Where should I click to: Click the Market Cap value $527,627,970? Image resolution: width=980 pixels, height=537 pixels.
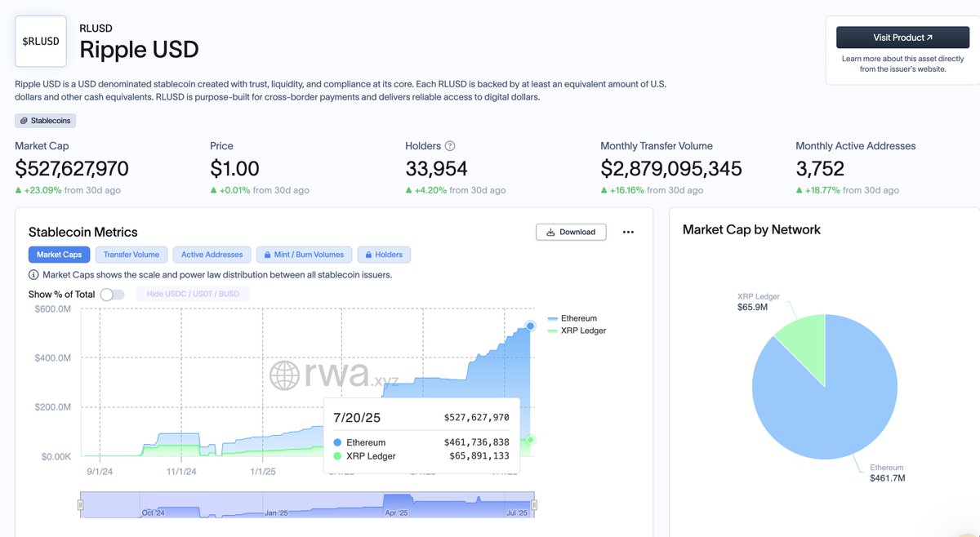[x=72, y=169]
